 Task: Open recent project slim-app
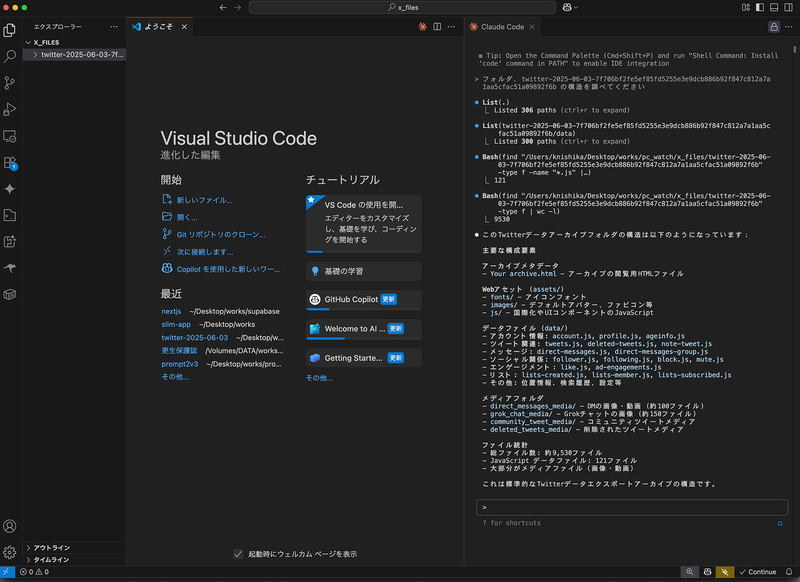point(176,324)
